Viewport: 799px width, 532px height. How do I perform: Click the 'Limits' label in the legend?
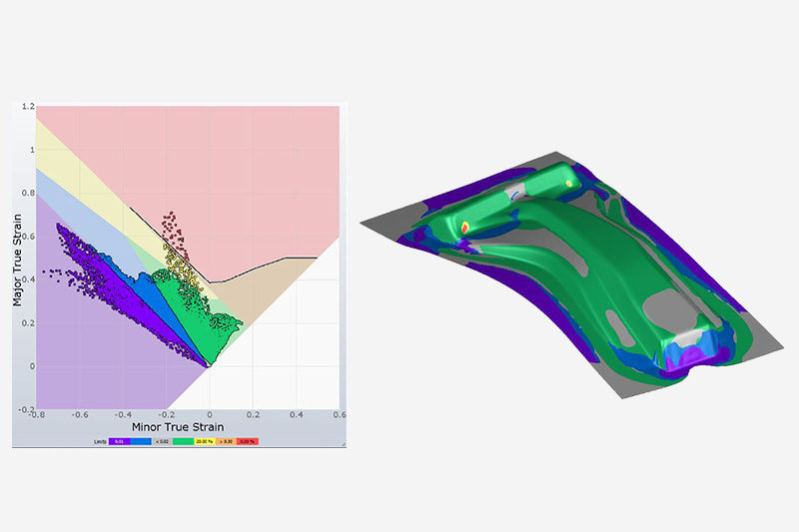[99, 440]
